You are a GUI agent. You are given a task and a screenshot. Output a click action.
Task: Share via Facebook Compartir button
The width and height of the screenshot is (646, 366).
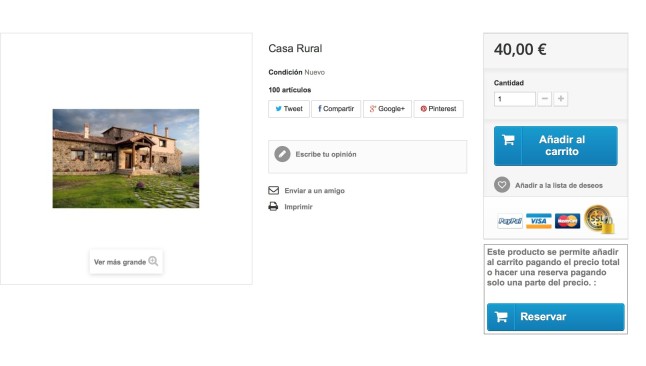336,109
